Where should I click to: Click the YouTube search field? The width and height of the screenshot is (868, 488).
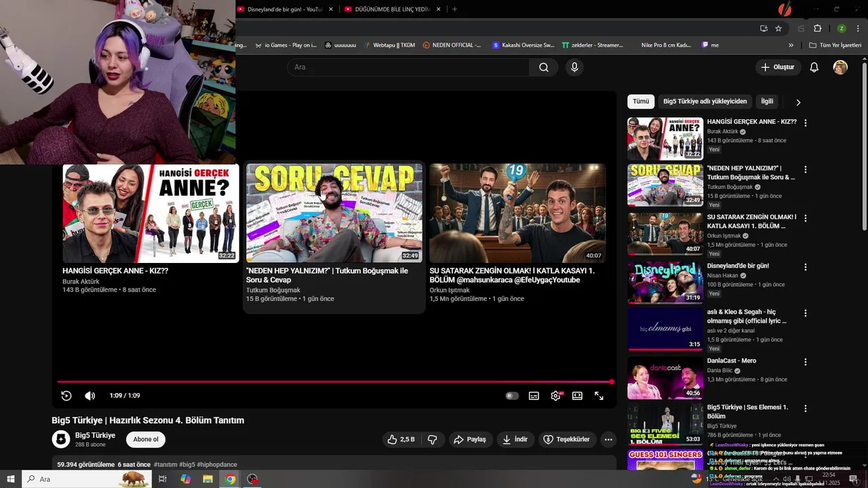click(x=408, y=67)
